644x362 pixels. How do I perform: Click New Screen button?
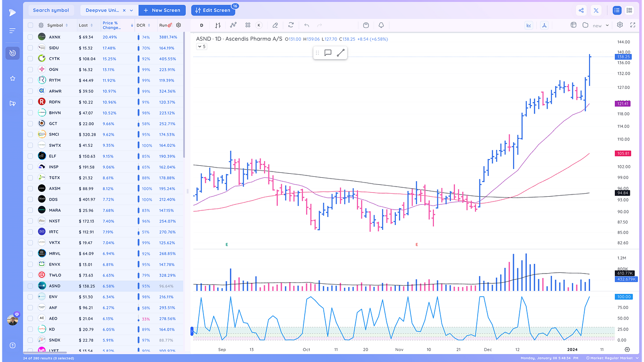coord(162,10)
